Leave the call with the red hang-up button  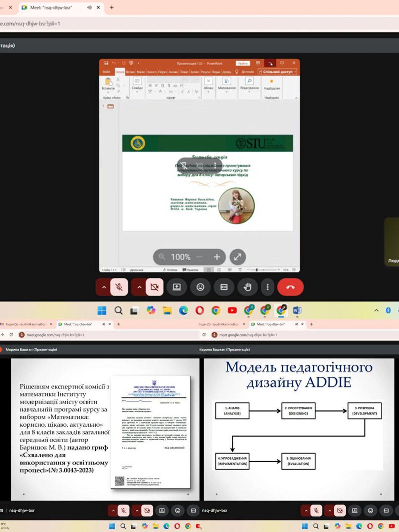point(291,287)
